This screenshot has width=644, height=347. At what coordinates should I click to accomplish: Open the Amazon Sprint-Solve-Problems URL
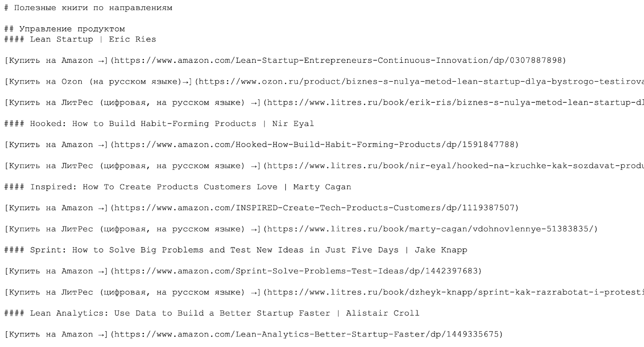(x=296, y=271)
